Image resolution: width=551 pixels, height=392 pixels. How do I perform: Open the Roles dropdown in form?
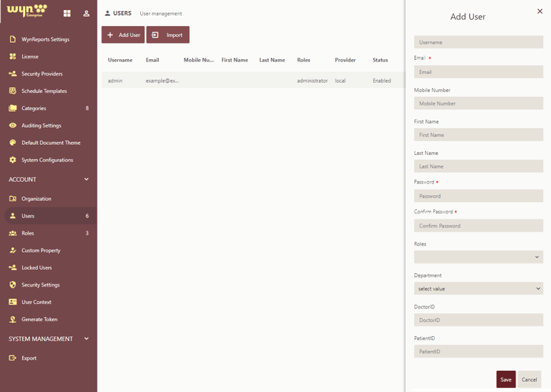[479, 257]
